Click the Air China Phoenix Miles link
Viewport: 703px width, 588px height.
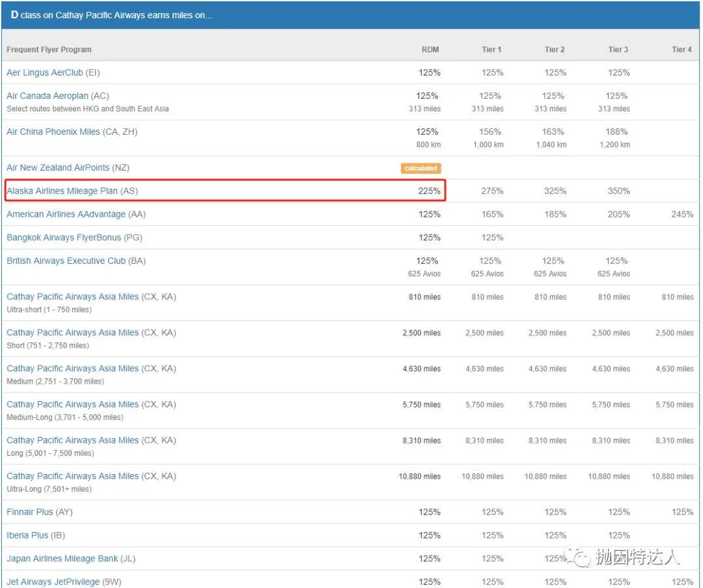pos(53,132)
